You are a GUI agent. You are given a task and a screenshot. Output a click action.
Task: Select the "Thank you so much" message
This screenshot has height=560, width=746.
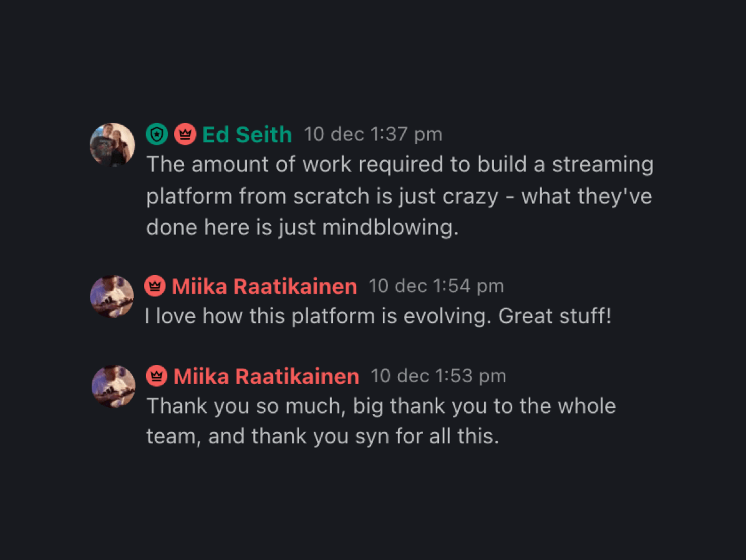[x=380, y=421]
